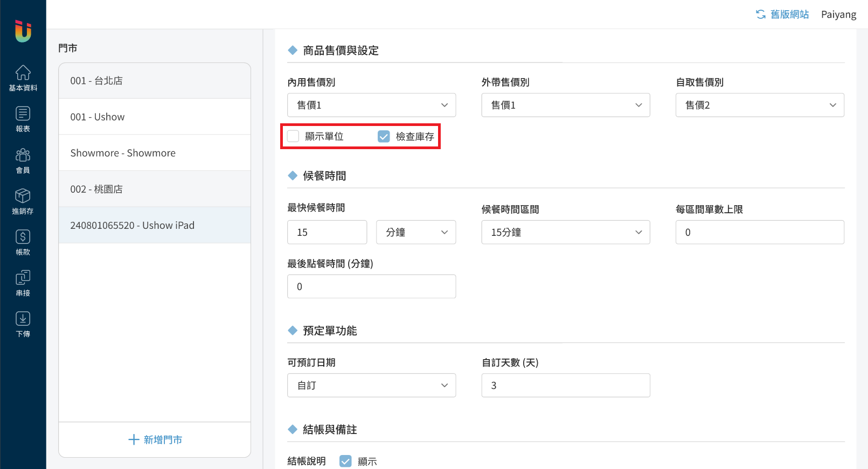Image resolution: width=868 pixels, height=469 pixels.
Task: Click the Ushow logo icon
Action: coord(23,31)
